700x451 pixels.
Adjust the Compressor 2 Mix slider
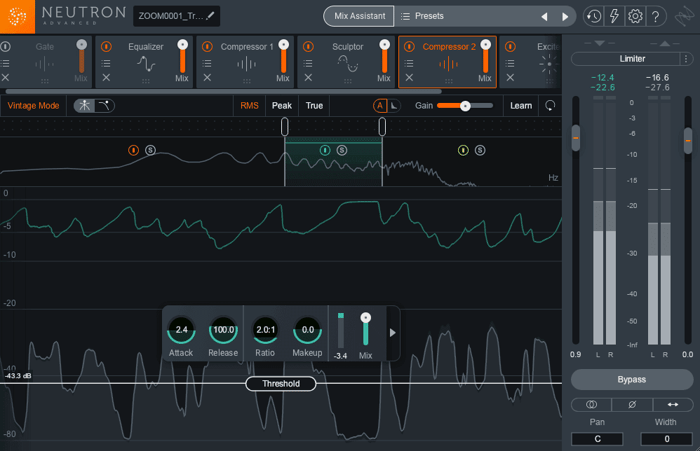(485, 57)
